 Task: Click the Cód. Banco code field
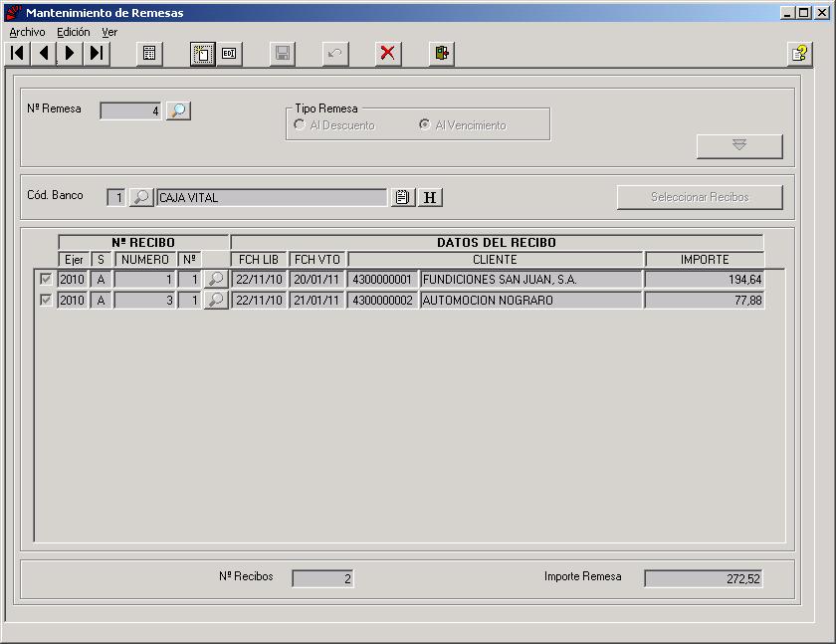(116, 198)
